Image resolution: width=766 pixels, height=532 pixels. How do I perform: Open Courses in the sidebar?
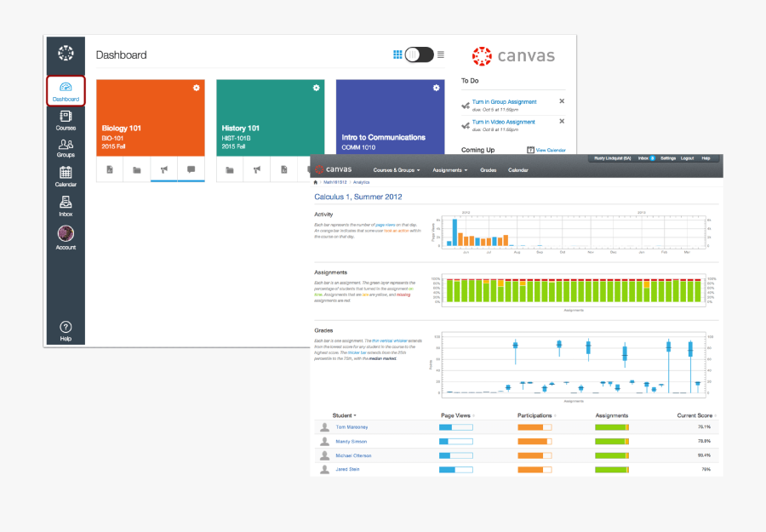[66, 120]
